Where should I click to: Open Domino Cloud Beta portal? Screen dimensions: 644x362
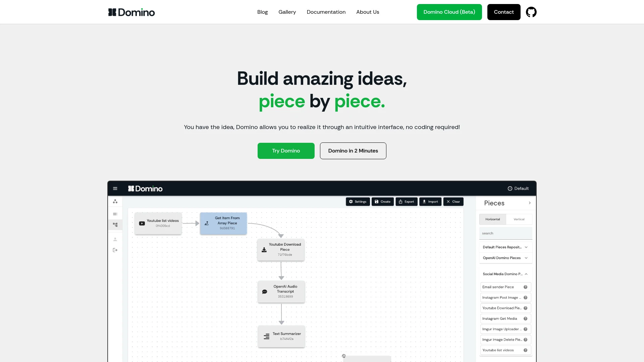point(449,12)
